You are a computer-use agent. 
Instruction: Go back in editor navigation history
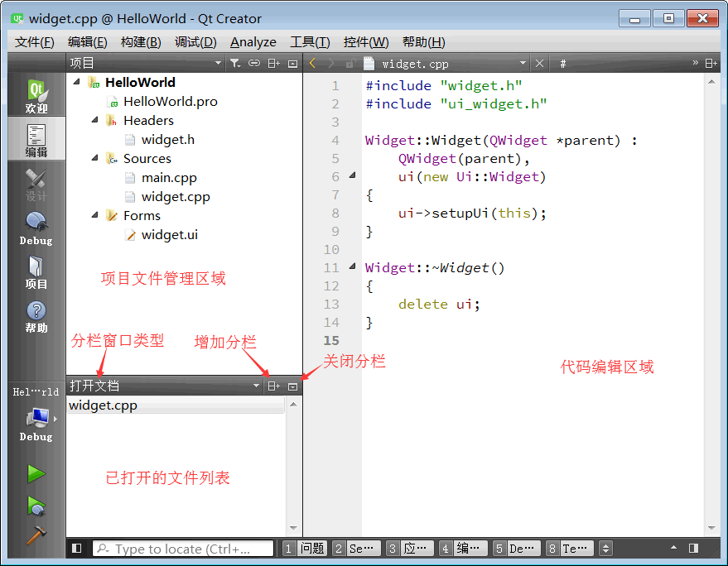313,63
